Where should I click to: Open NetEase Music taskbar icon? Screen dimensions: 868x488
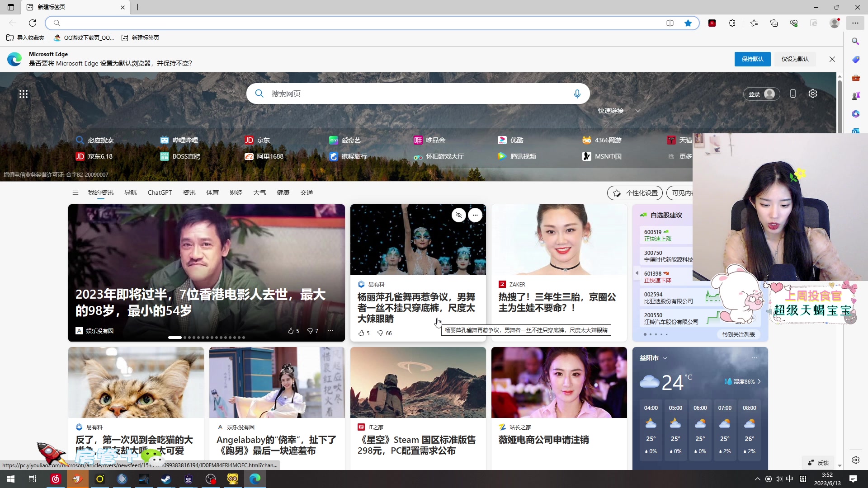pos(56,479)
